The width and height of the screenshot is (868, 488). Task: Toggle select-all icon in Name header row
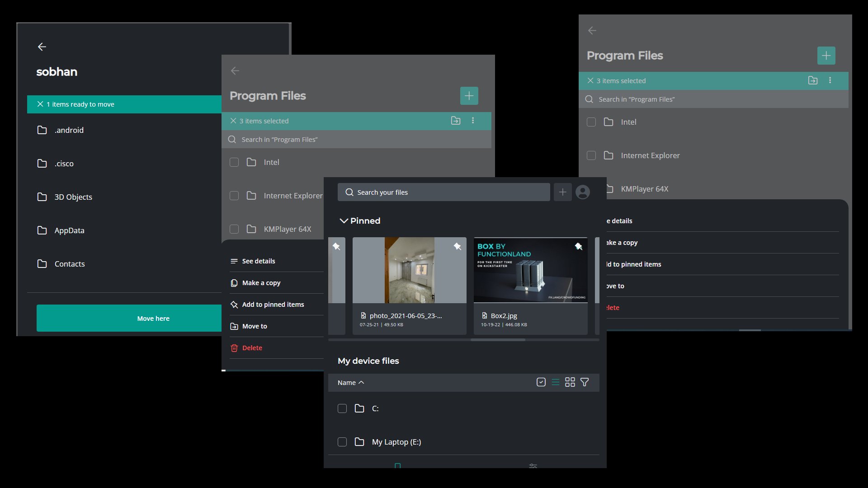click(541, 382)
